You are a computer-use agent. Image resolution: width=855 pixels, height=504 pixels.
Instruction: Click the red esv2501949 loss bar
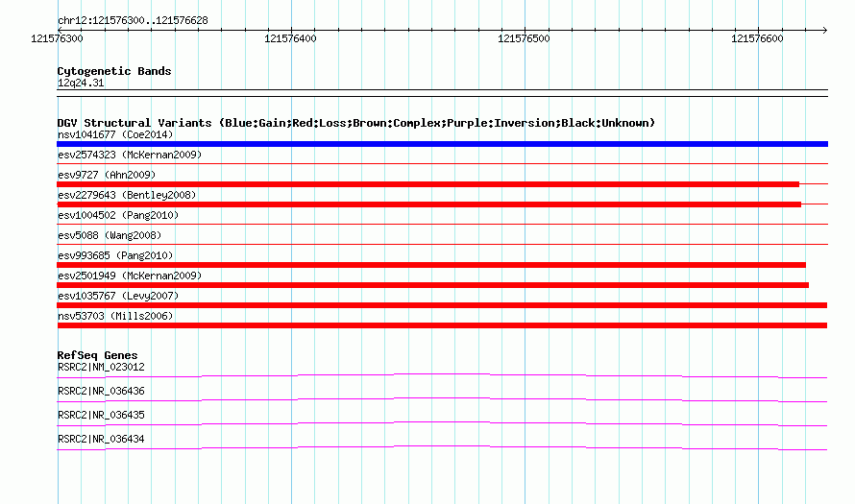coord(433,285)
